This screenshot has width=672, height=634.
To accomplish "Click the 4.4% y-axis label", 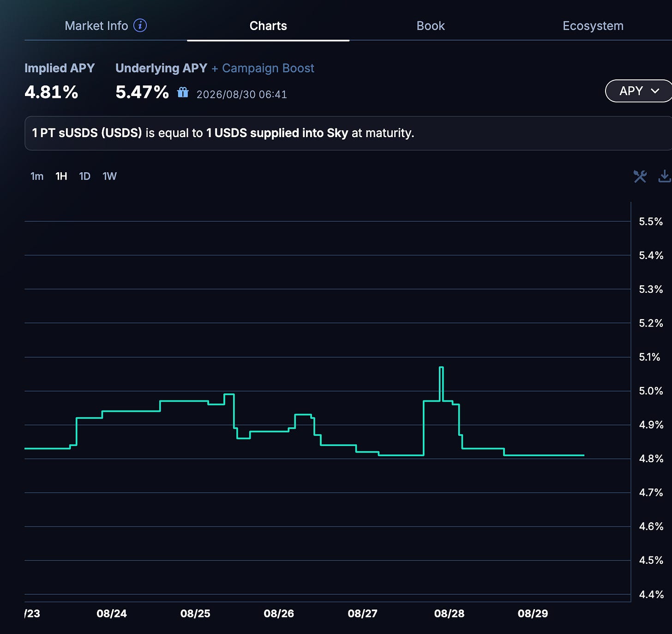I will click(651, 594).
